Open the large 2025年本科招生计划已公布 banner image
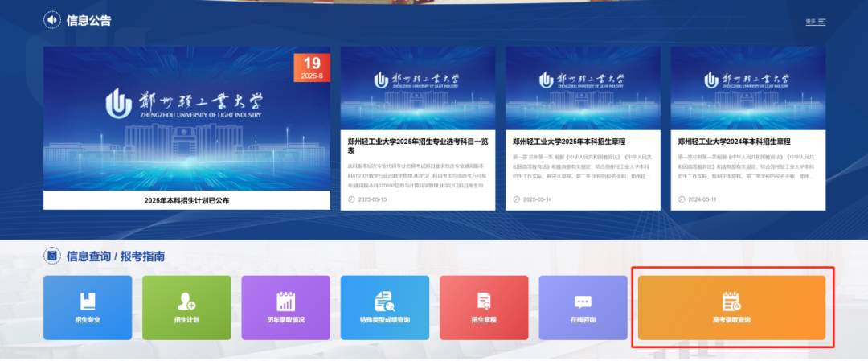 pyautogui.click(x=186, y=119)
